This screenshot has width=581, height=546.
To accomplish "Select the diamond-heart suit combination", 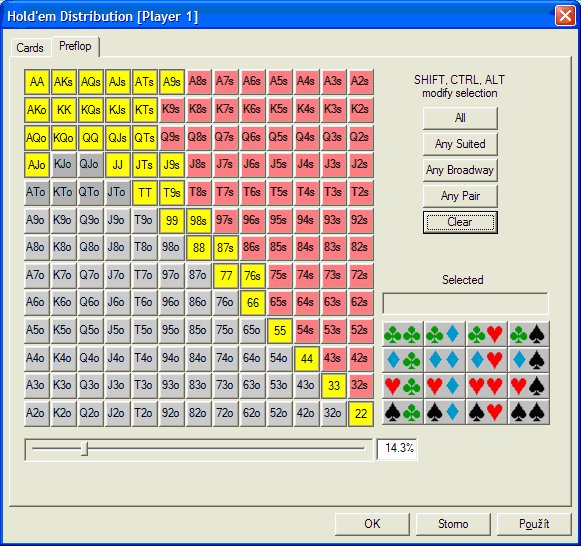I will 486,360.
